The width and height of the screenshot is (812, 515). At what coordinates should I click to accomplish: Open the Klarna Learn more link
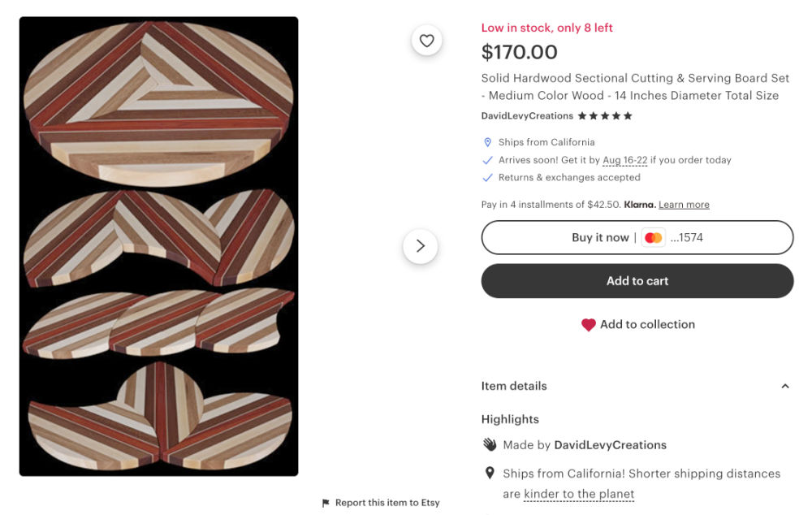pos(684,205)
